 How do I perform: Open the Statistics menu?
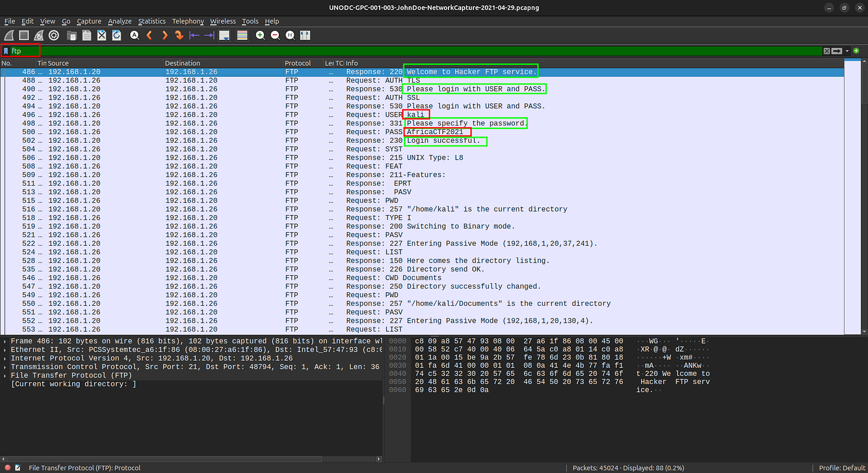pos(152,21)
